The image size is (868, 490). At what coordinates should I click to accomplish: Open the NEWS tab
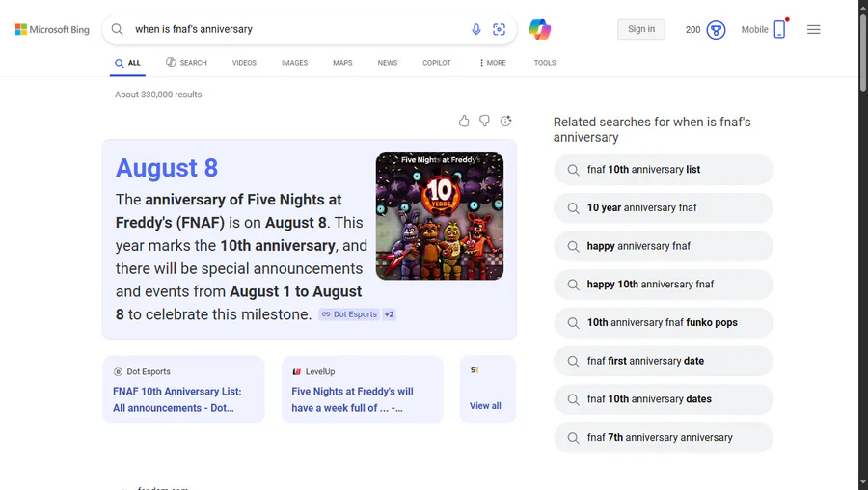[388, 63]
